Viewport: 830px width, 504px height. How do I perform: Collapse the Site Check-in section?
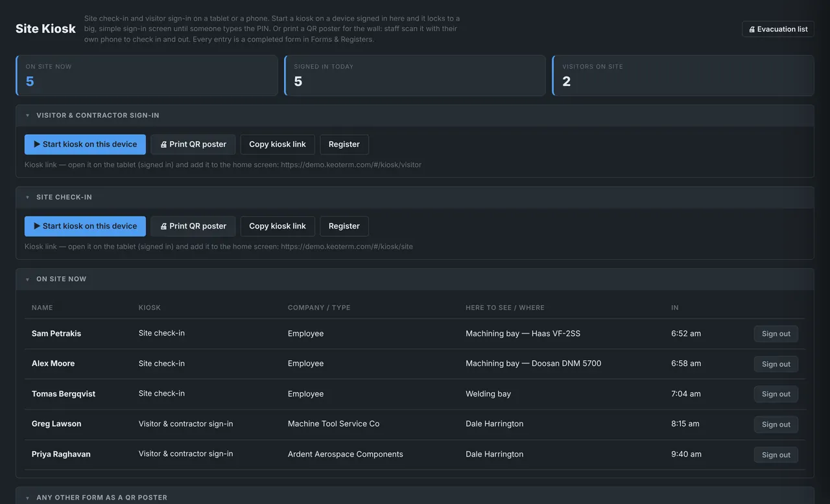(x=27, y=198)
